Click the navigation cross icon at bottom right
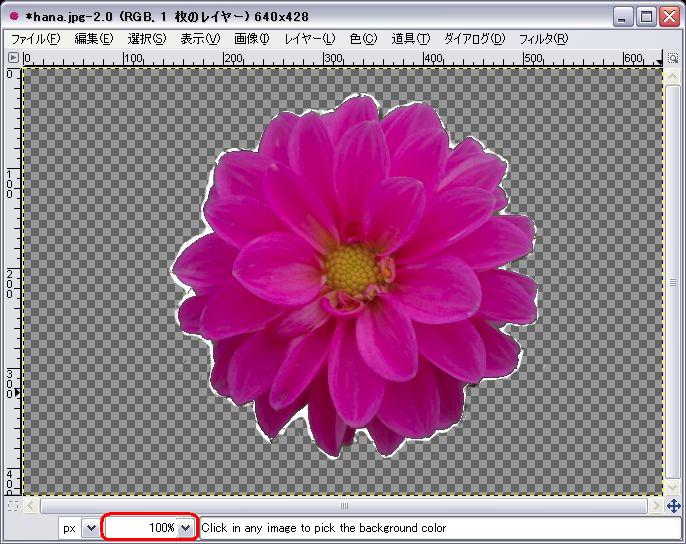 coord(673,506)
